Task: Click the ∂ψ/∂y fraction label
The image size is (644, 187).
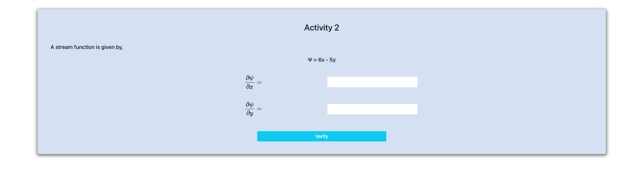Action: click(x=250, y=109)
